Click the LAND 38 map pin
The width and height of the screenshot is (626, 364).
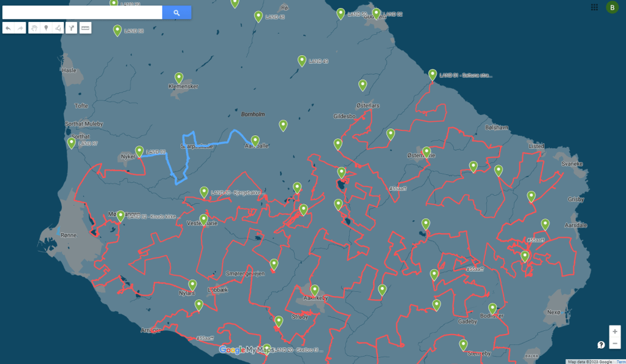coord(118,30)
